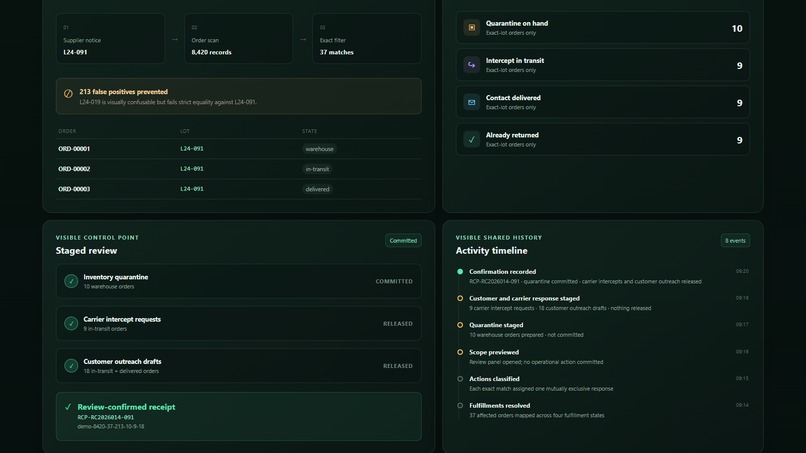Click the in-transit state tag
Screen dimensions: 806x453
[317, 169]
